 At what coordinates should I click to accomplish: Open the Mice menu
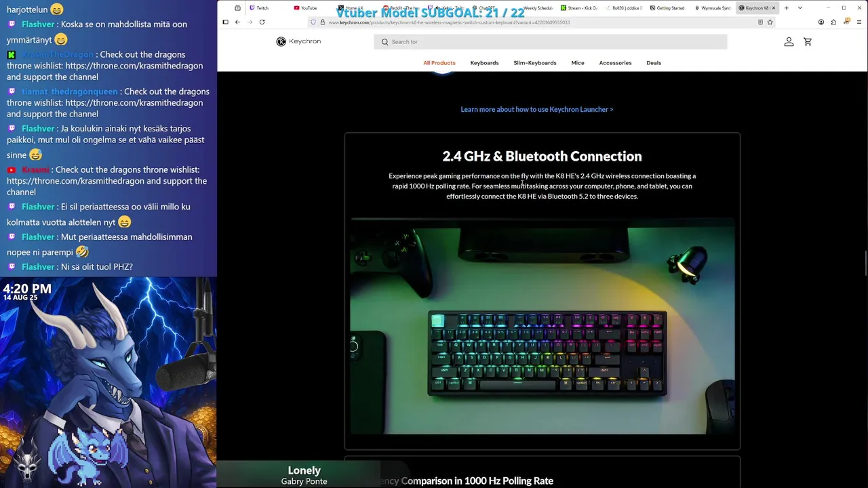(578, 63)
